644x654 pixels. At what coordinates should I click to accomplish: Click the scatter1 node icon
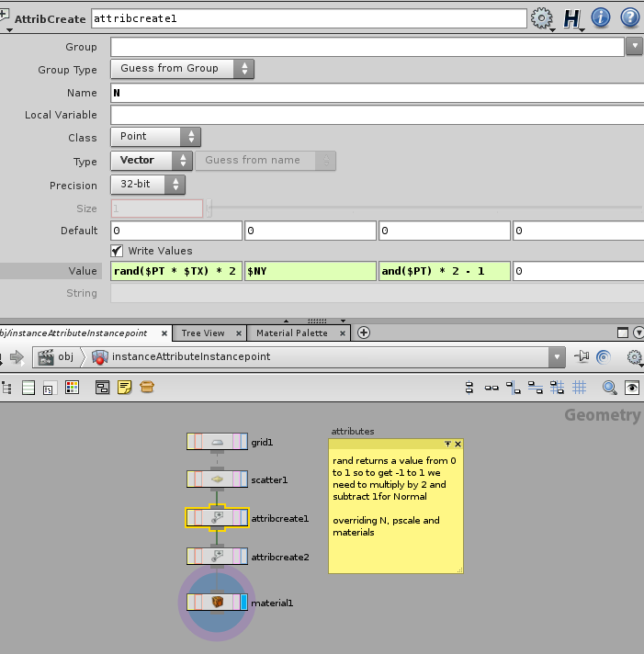point(218,479)
